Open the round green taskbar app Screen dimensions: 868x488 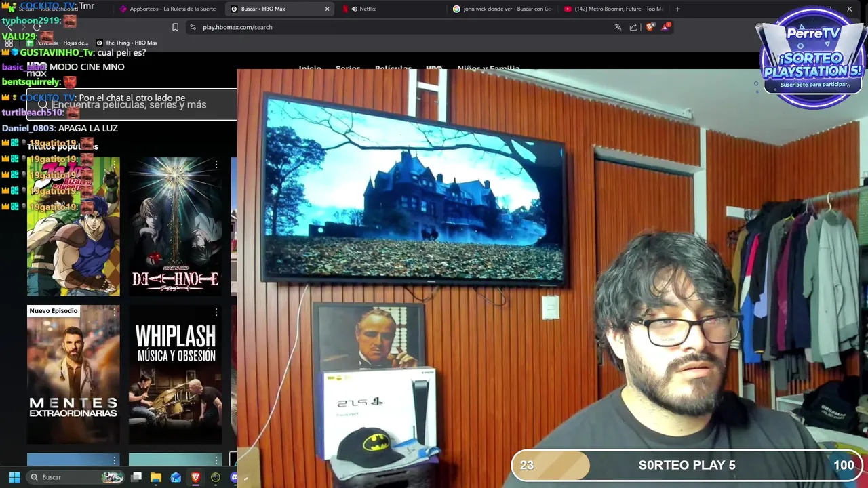tap(216, 477)
